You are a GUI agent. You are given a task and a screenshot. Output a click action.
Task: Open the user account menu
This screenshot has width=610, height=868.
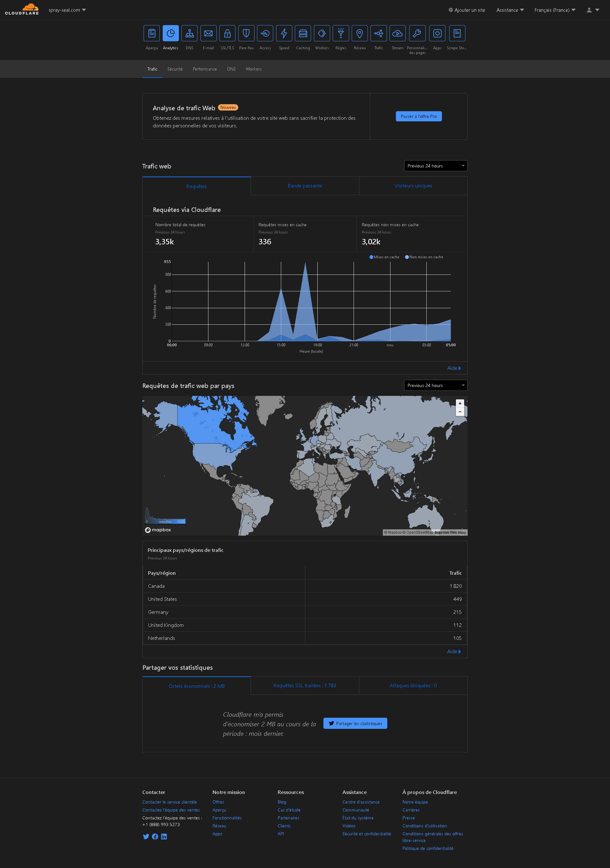[593, 10]
